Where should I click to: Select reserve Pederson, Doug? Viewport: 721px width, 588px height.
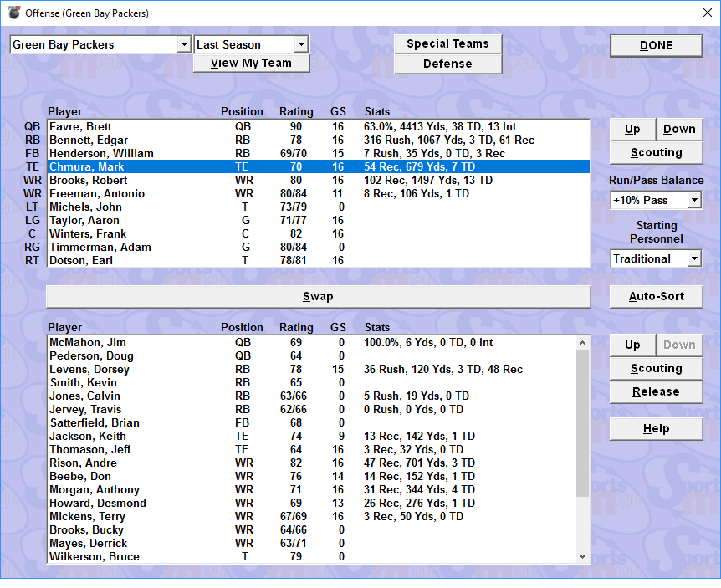312,355
